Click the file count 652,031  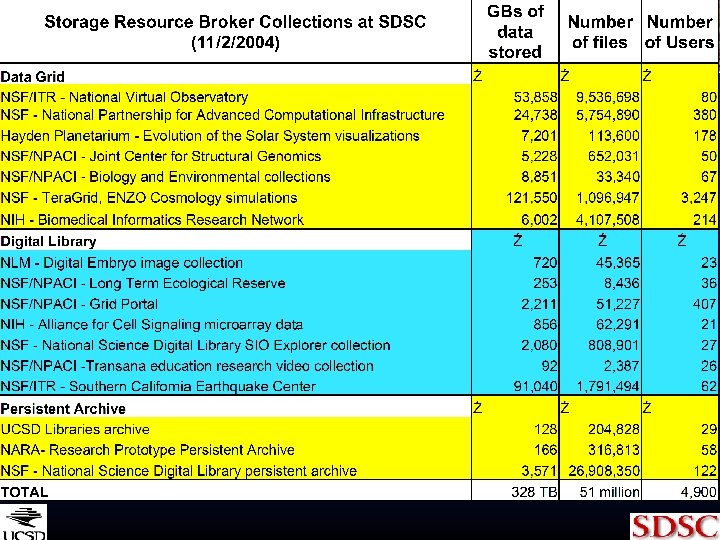tap(613, 156)
